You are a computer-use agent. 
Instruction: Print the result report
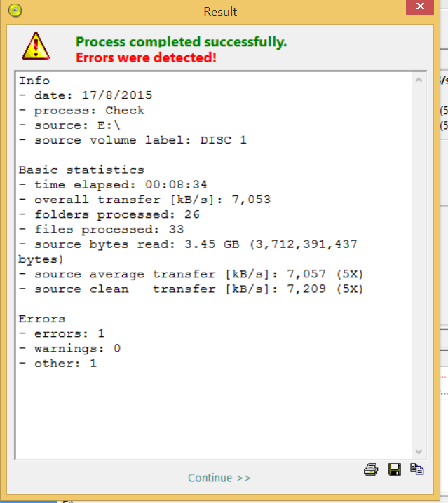pyautogui.click(x=371, y=469)
